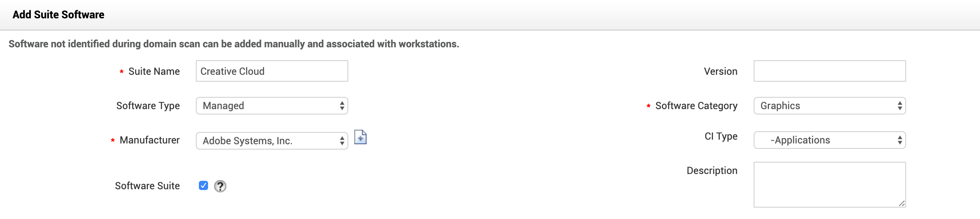Open the Software Suite help icon

tap(220, 186)
